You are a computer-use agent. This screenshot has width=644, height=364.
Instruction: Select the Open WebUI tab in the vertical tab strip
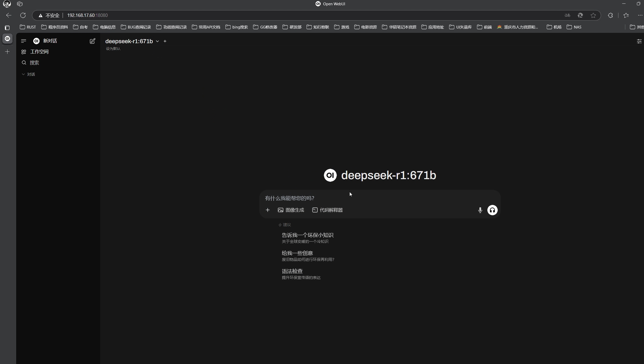point(7,39)
